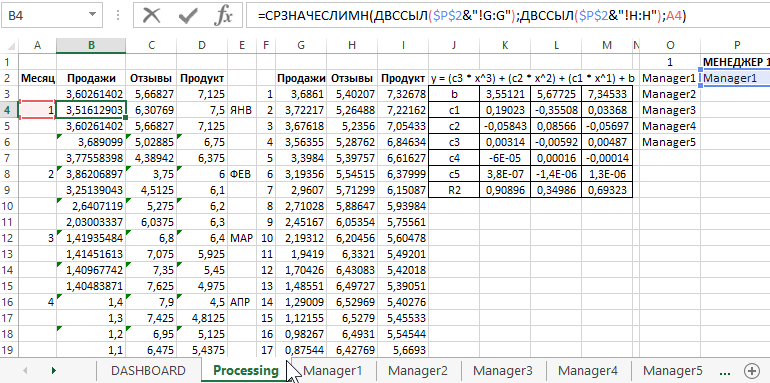
Task: Select column K header
Action: [x=505, y=45]
